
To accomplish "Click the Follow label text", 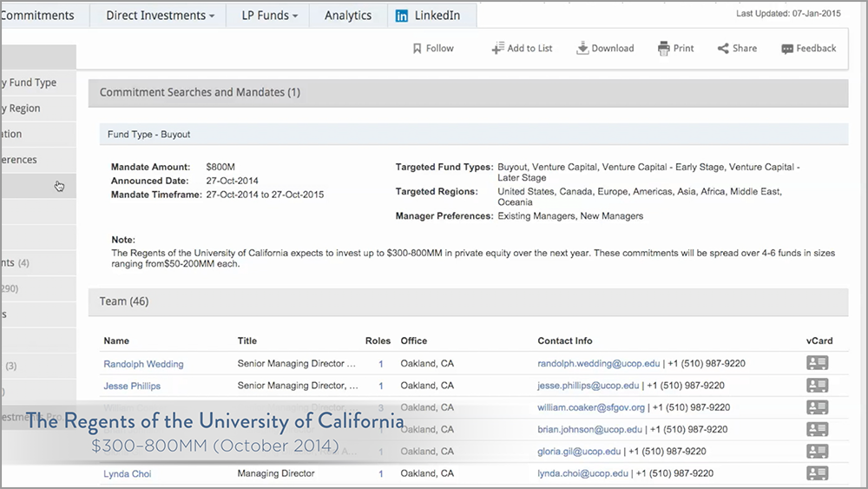I will (439, 48).
